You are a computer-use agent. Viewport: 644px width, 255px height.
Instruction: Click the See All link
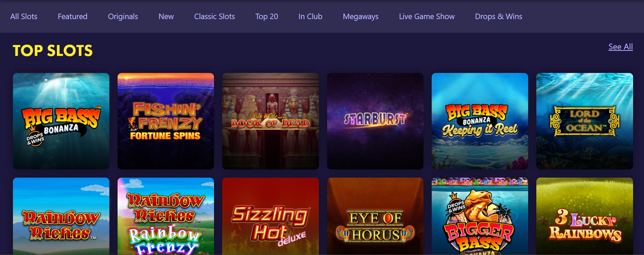coord(620,47)
